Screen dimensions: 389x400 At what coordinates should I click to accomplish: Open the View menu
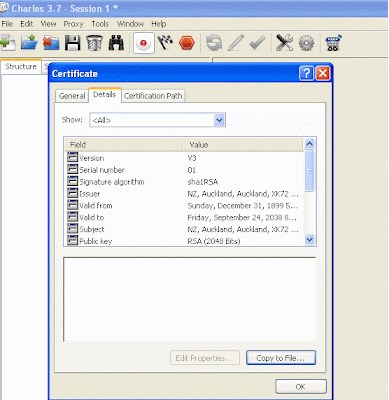tap(48, 24)
